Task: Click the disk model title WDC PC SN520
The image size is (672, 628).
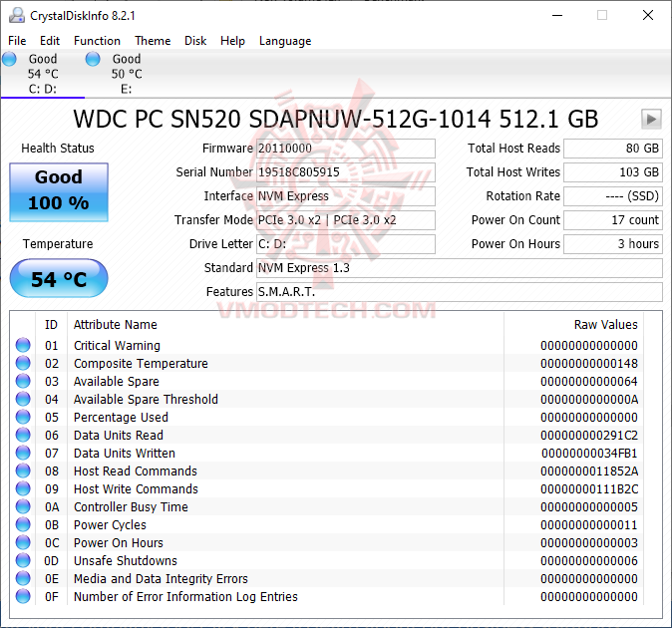Action: [x=336, y=119]
